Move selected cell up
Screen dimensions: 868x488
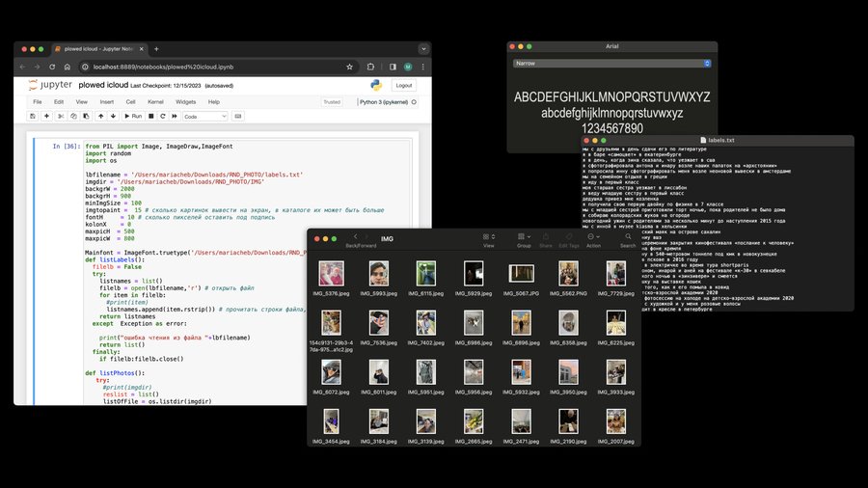(100, 116)
